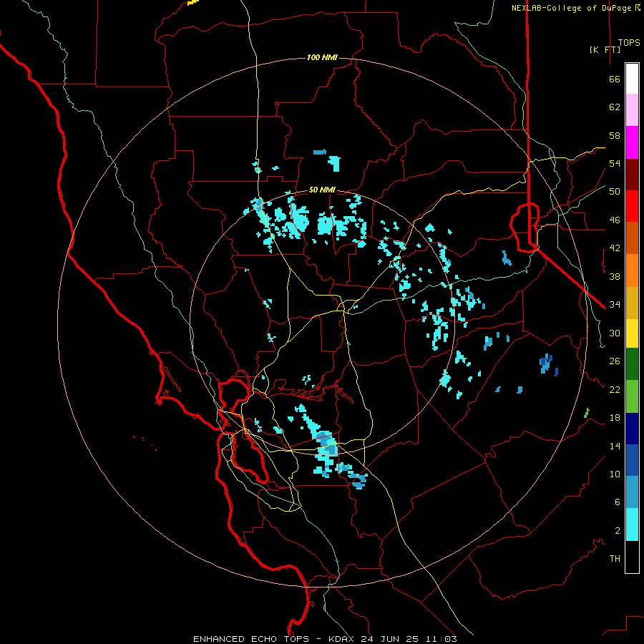Screen dimensions: 644x644
Task: Click the legend value "18"
Action: tap(615, 418)
